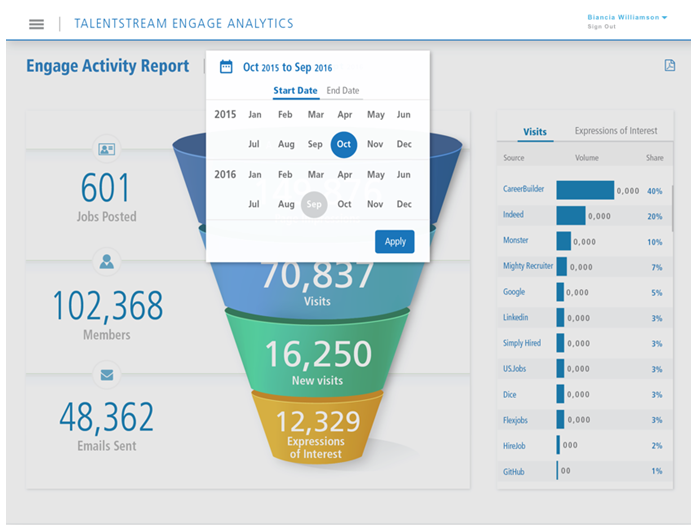Click the HireJob source link

[x=514, y=446]
